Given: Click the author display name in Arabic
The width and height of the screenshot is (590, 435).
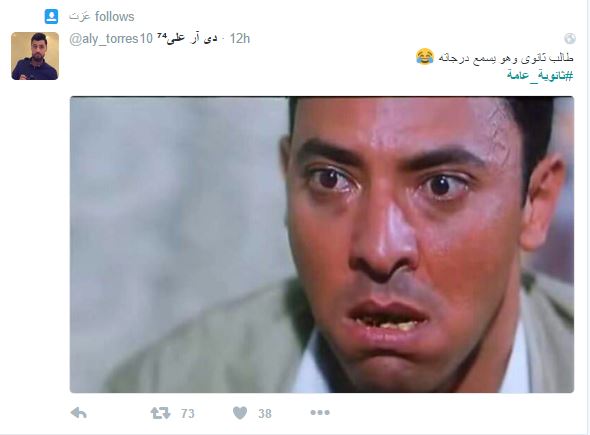Looking at the screenshot, I should pos(192,38).
